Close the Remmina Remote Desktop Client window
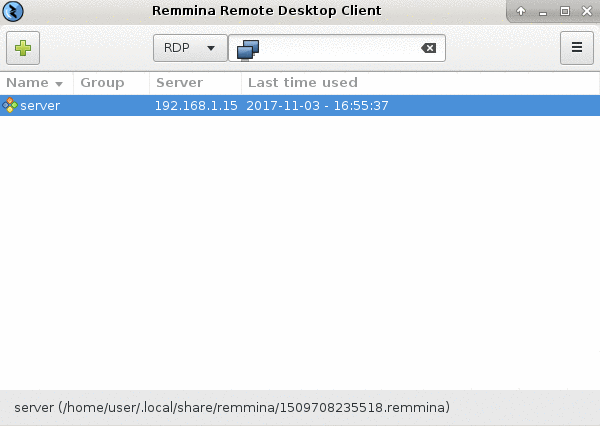This screenshot has width=600, height=426. [x=587, y=11]
